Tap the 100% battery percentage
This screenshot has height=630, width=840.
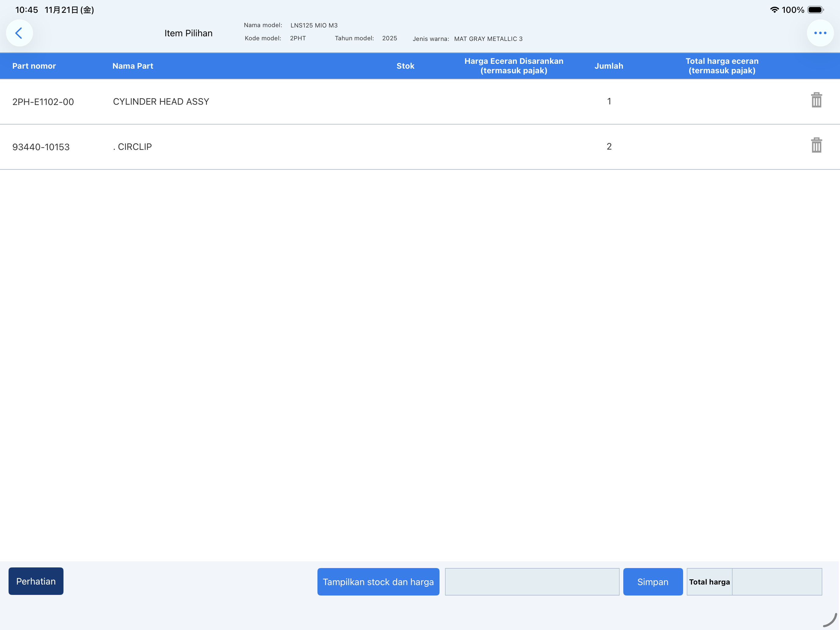pos(793,10)
